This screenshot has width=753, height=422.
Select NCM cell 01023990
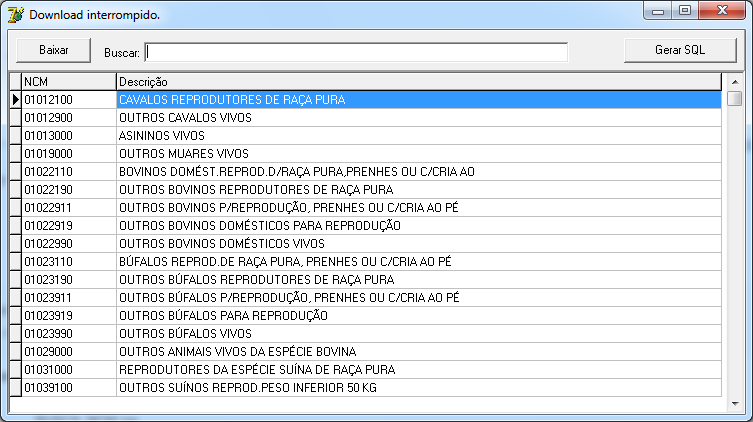[x=69, y=334]
